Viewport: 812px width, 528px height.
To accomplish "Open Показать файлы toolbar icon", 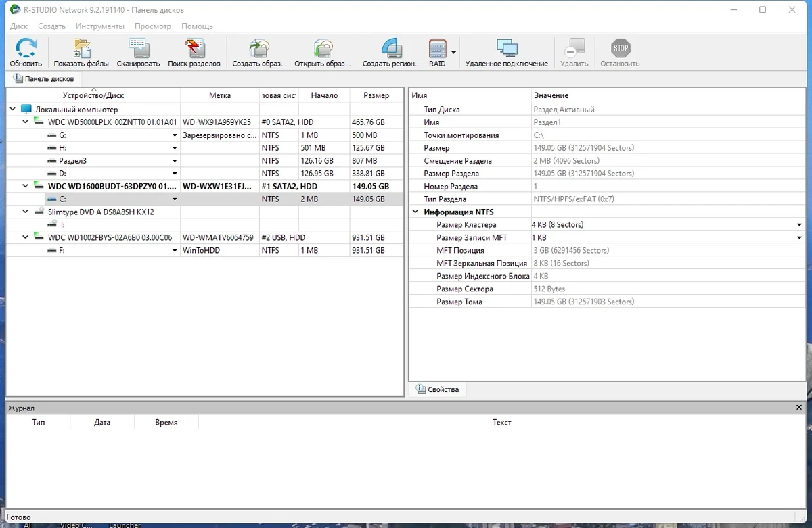I will pos(81,49).
